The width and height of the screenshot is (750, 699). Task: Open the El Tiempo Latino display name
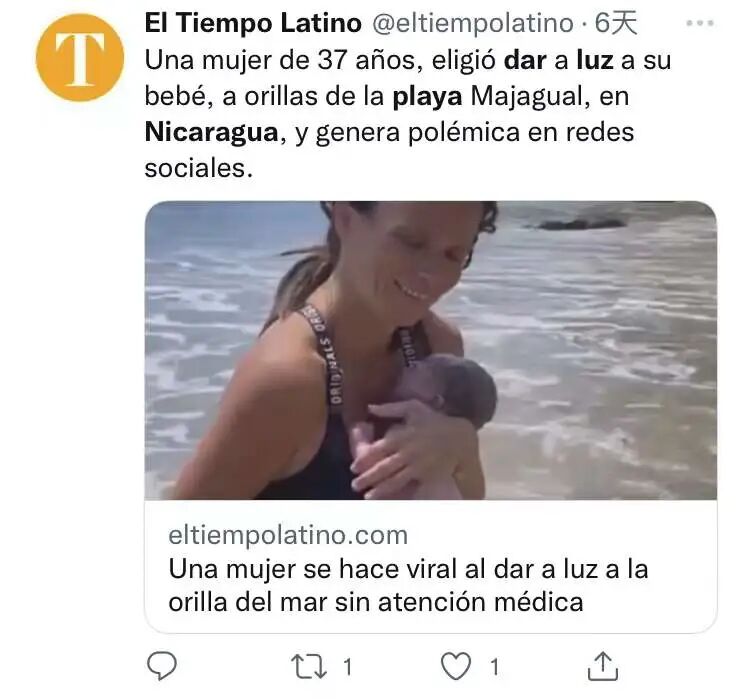pyautogui.click(x=253, y=23)
